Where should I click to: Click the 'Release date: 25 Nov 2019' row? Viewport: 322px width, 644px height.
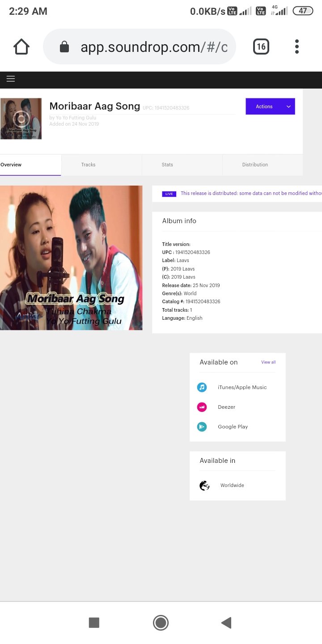coord(191,285)
